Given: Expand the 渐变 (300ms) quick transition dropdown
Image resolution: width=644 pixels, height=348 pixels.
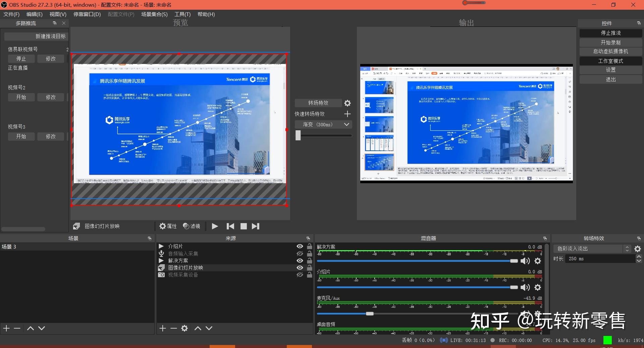Looking at the screenshot, I should click(x=324, y=124).
